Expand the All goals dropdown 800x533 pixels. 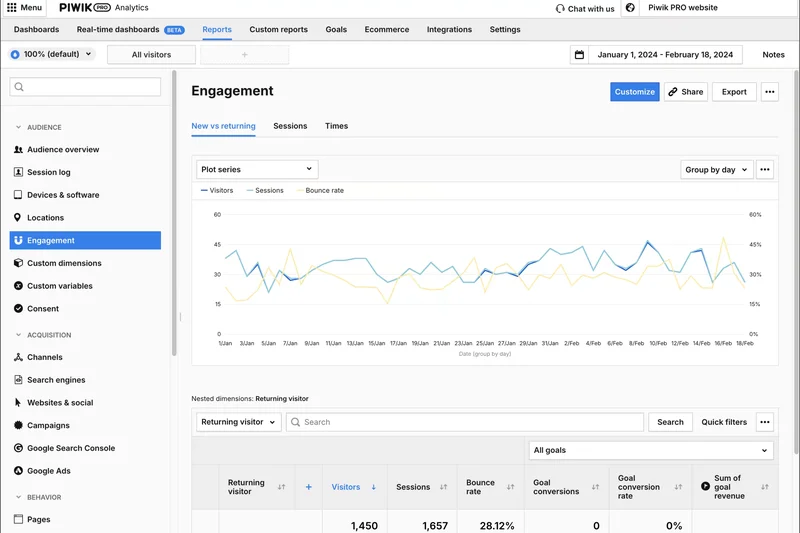pos(650,450)
